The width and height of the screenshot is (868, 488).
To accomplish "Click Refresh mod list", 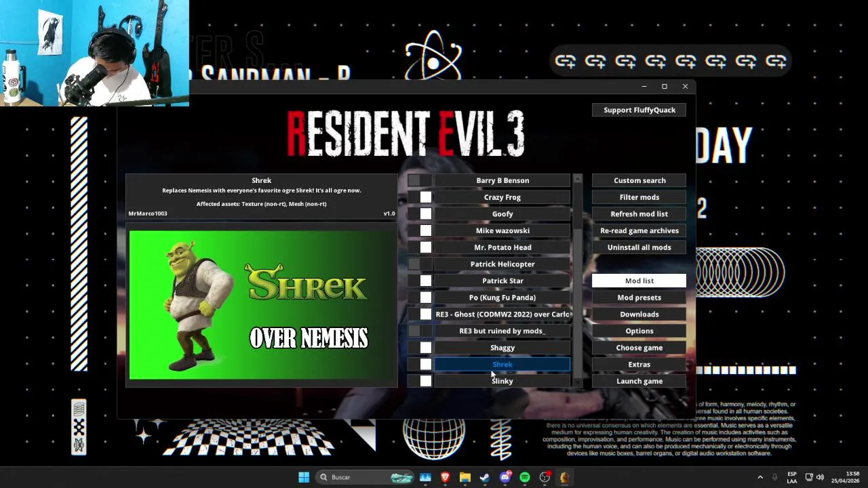I will 639,213.
